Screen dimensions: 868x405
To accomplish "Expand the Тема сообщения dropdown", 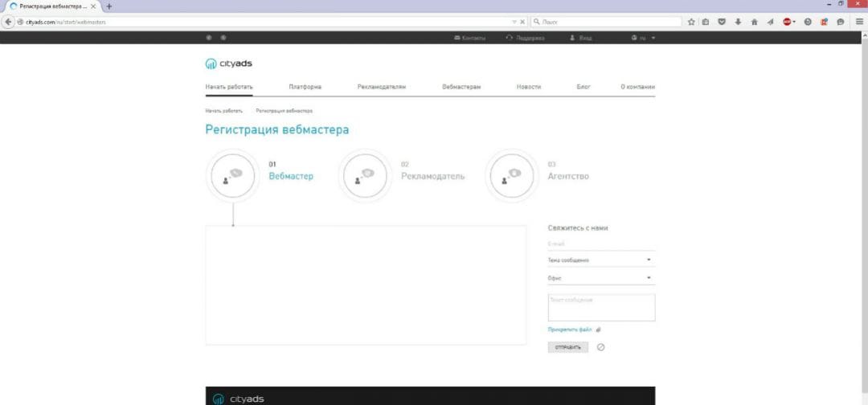I will tap(601, 260).
